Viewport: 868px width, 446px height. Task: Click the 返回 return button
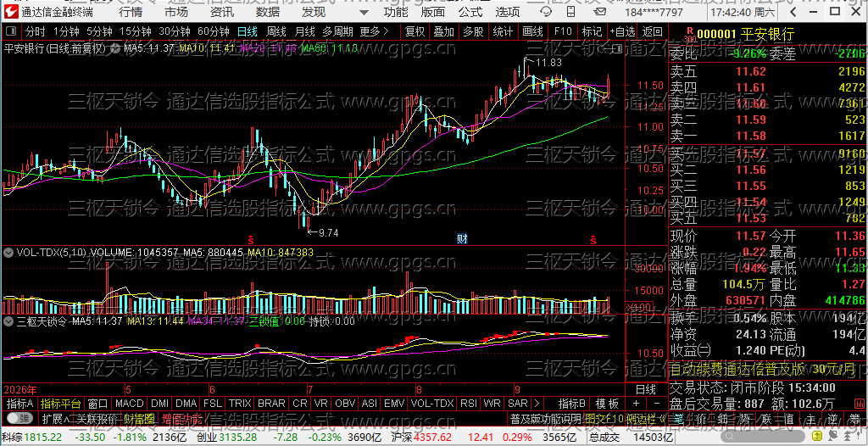coord(653,31)
